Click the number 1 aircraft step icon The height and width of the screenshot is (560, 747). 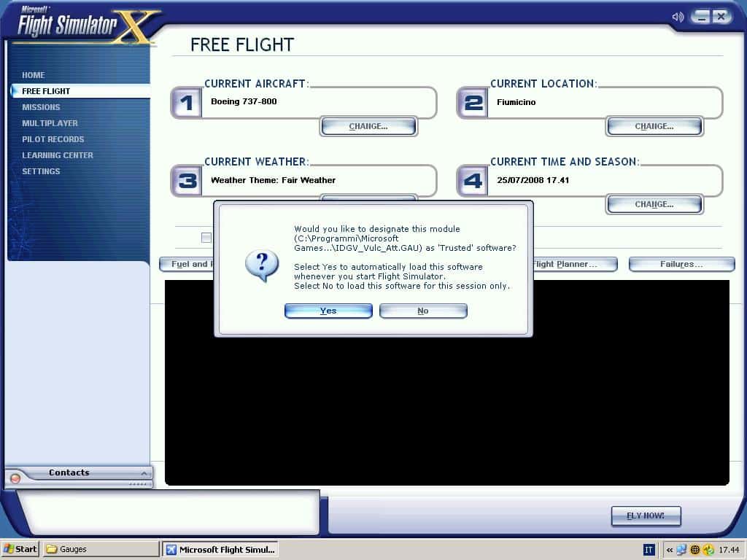pos(187,103)
